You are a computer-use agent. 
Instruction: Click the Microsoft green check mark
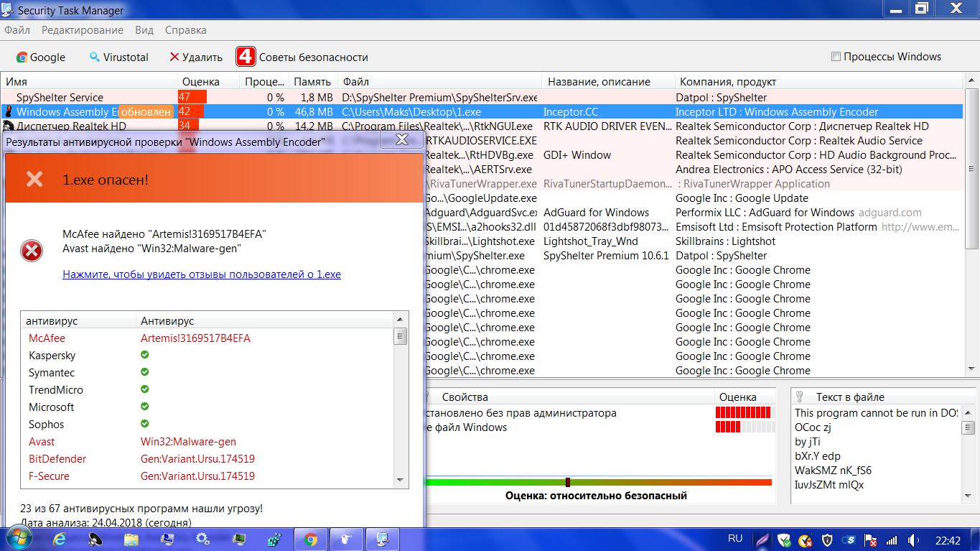point(144,407)
